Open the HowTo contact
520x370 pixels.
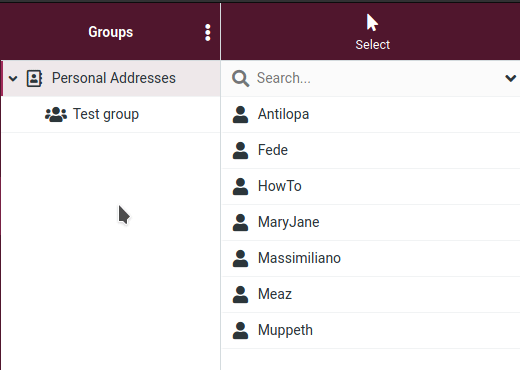[371, 186]
